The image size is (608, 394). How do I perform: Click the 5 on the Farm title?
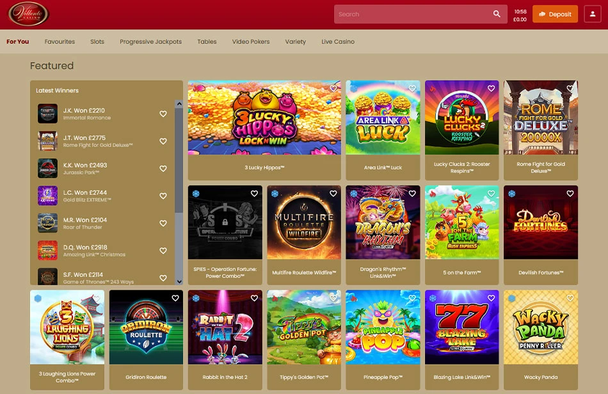(462, 273)
